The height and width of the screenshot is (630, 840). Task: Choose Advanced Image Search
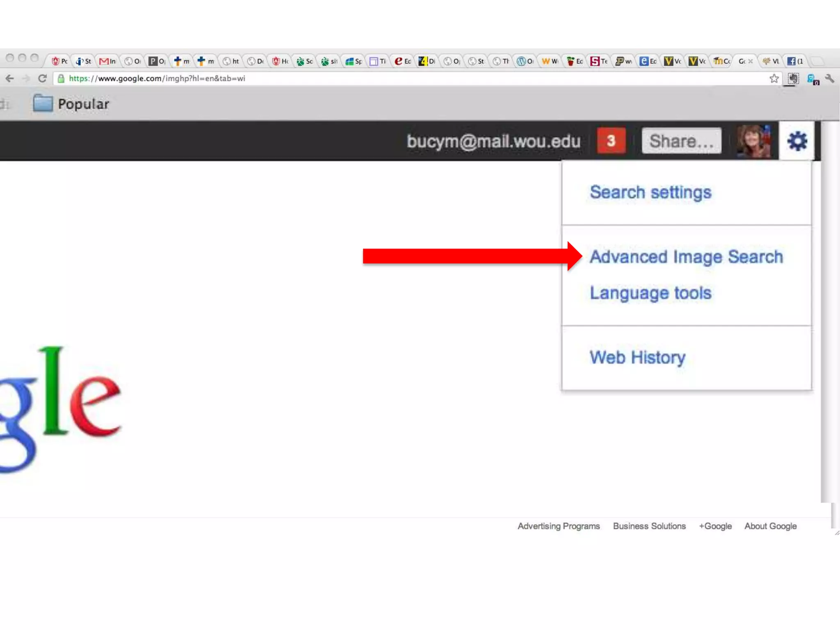click(x=686, y=257)
